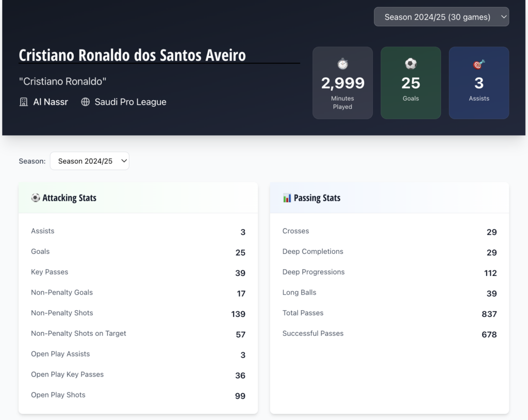Click the chevron arrow on the header season dropdown
This screenshot has height=420, width=528.
(503, 17)
